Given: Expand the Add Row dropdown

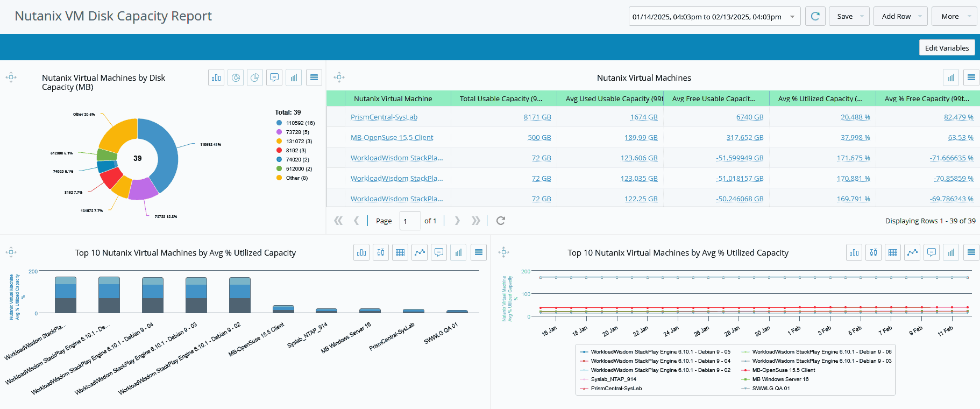Looking at the screenshot, I should [920, 16].
